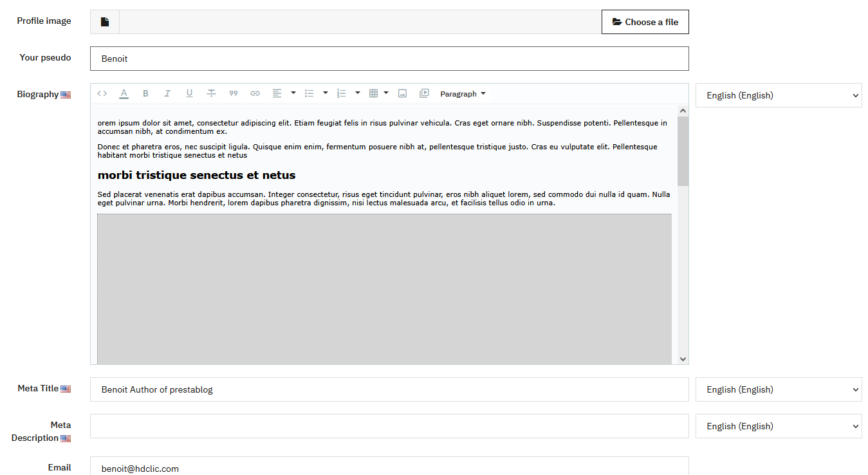The image size is (868, 475).
Task: Open the Paragraph format dropdown
Action: (463, 94)
